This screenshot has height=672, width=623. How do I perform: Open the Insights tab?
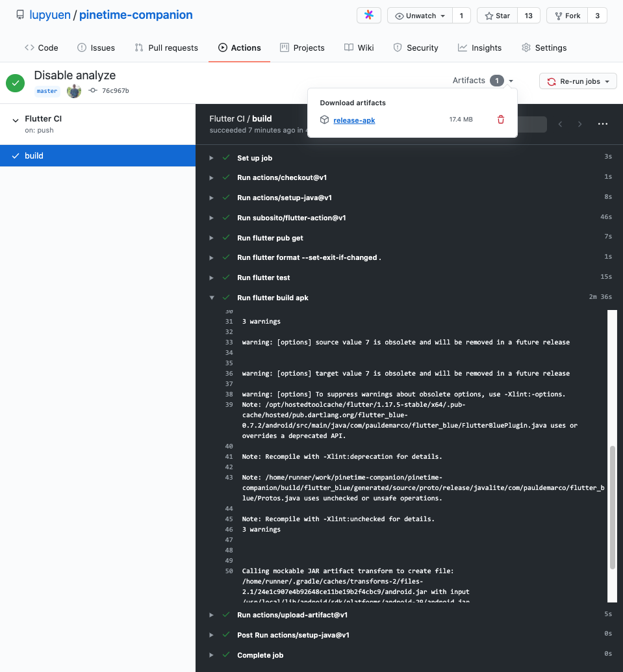click(x=479, y=47)
